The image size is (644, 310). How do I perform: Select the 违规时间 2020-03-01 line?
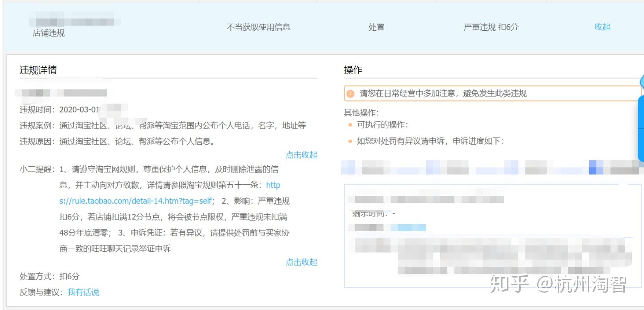tap(60, 110)
